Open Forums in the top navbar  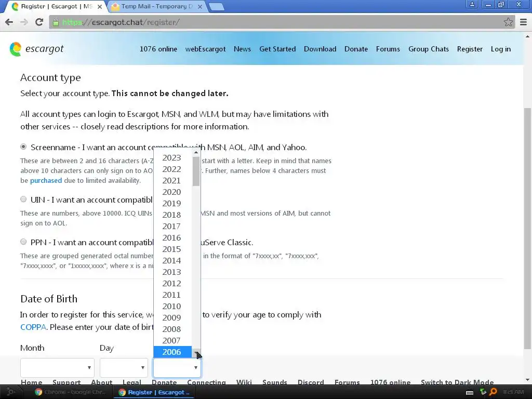tap(388, 49)
